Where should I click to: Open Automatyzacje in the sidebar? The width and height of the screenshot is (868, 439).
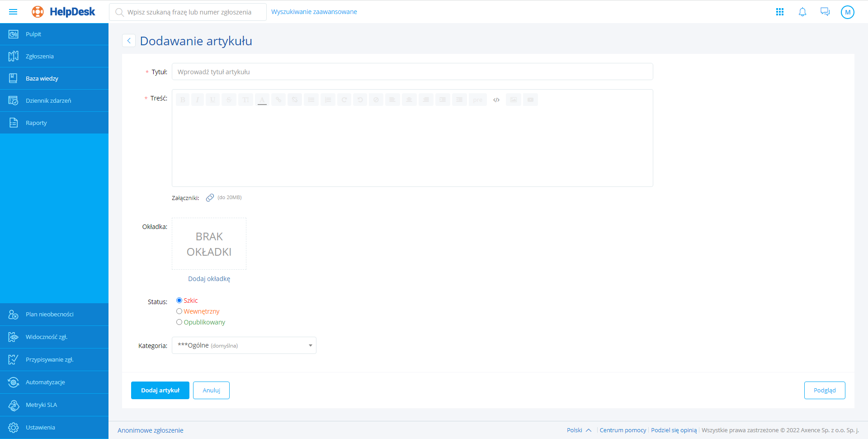pyautogui.click(x=45, y=382)
